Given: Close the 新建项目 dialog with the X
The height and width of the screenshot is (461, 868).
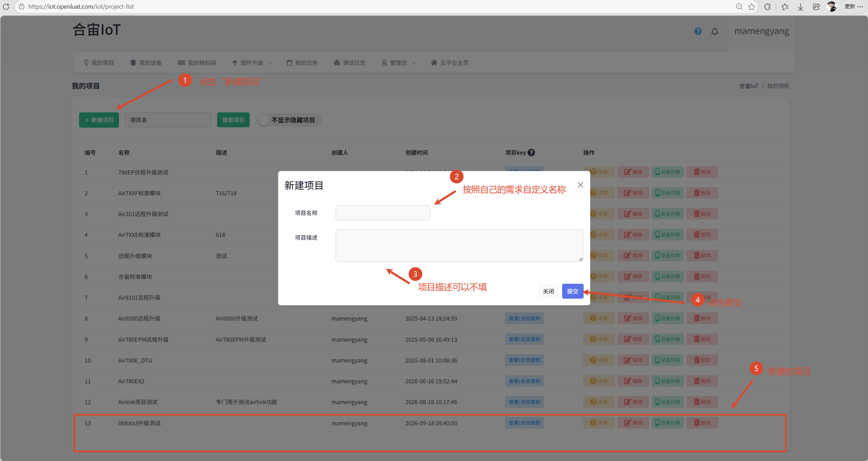Looking at the screenshot, I should tap(581, 185).
